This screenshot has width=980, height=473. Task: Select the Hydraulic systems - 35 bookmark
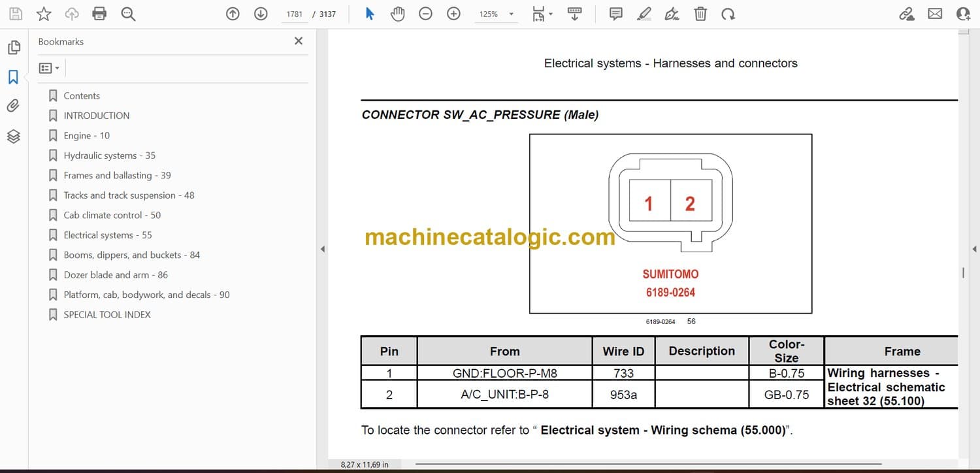(x=110, y=155)
